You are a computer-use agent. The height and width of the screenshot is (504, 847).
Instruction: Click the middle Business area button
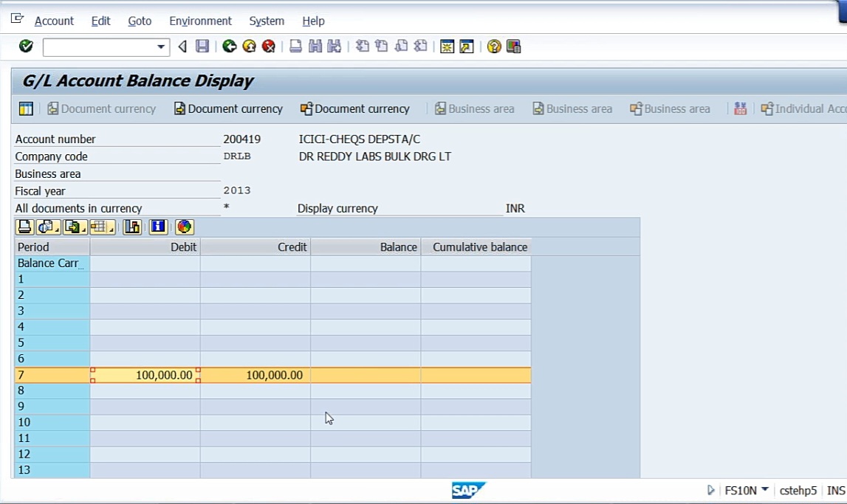point(572,108)
